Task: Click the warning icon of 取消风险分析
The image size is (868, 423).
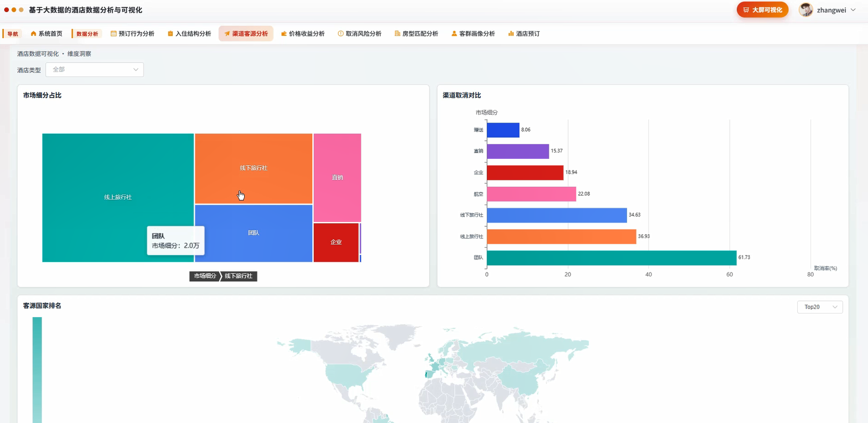Action: click(340, 33)
